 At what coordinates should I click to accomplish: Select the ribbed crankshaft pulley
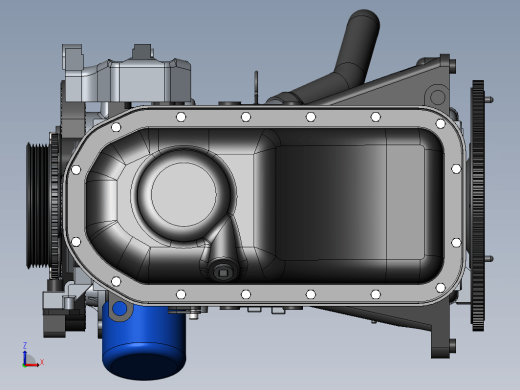(x=38, y=206)
